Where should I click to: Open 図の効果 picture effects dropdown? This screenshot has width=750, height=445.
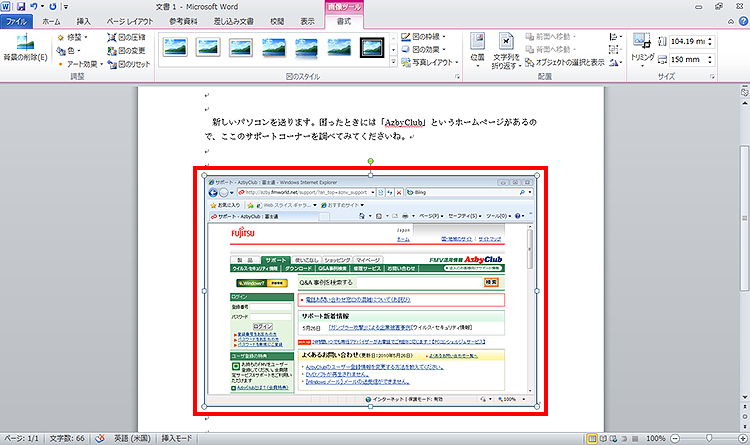coord(423,49)
